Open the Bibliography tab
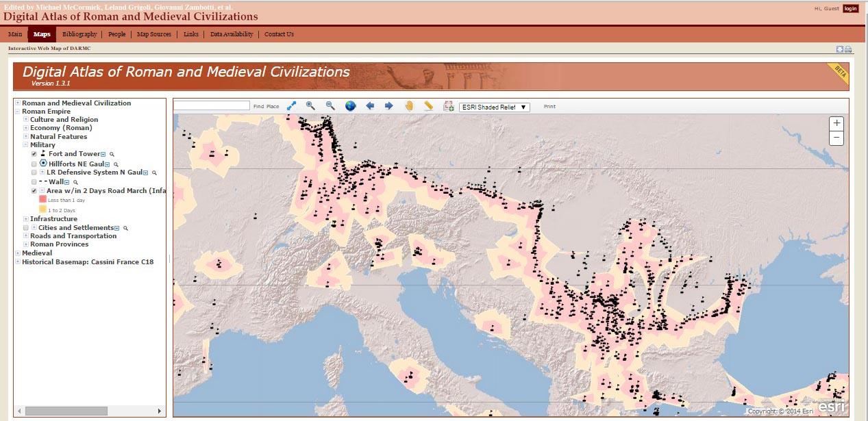 [x=79, y=34]
